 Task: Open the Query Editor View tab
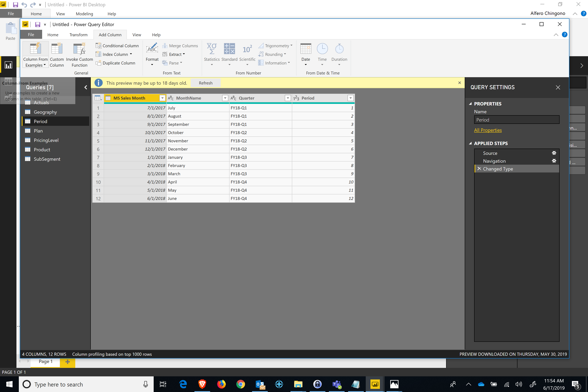[136, 35]
